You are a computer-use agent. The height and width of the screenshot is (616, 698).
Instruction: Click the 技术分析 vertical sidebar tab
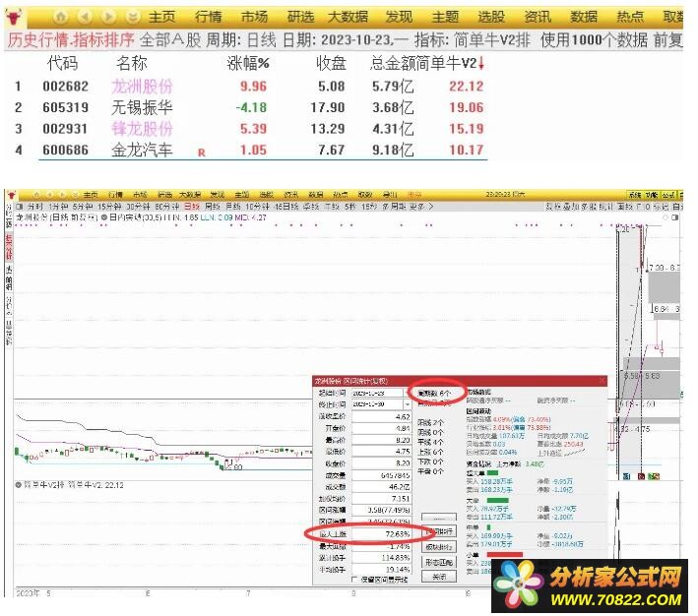[x=9, y=247]
